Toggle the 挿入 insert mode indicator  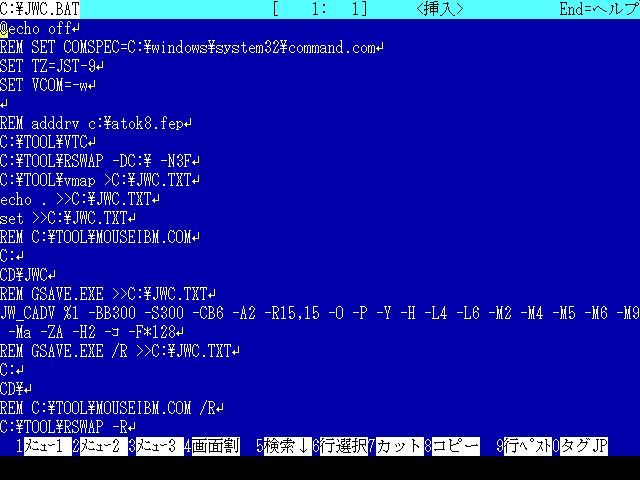pos(440,9)
